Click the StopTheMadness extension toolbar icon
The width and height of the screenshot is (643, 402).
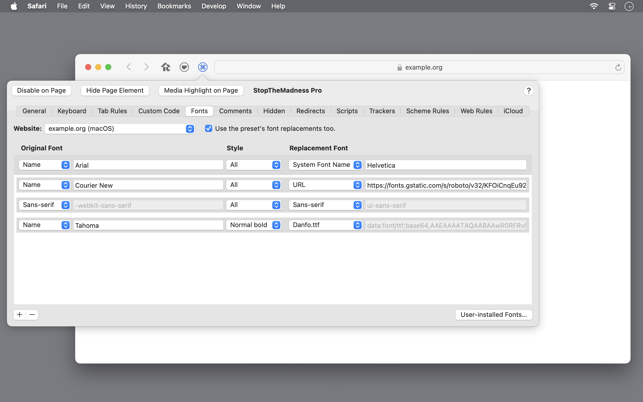pyautogui.click(x=203, y=67)
